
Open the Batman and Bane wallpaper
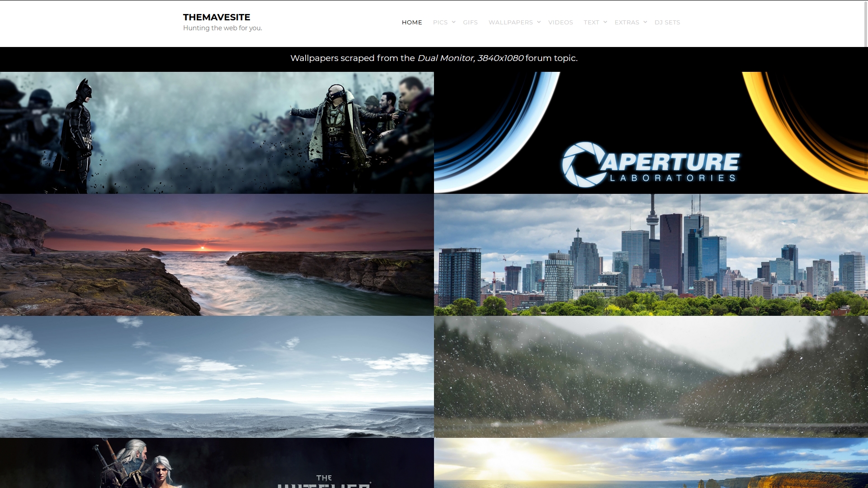point(217,133)
